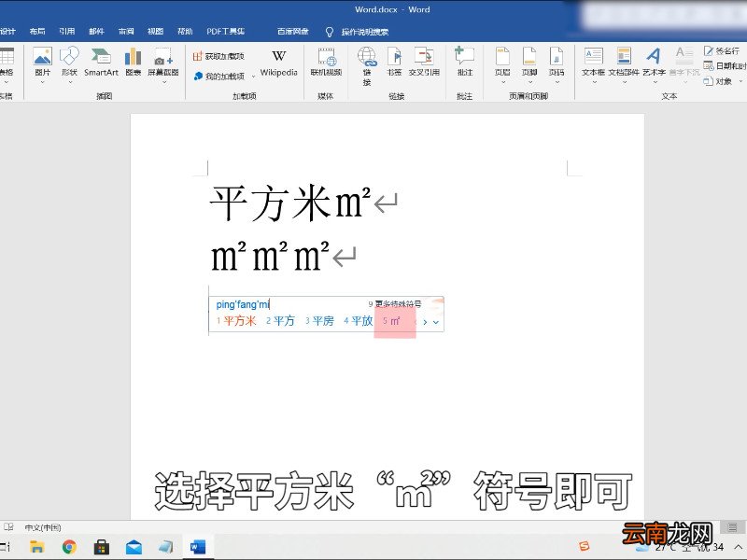Insert an object with 对象
This screenshot has height=560, width=747.
click(719, 81)
